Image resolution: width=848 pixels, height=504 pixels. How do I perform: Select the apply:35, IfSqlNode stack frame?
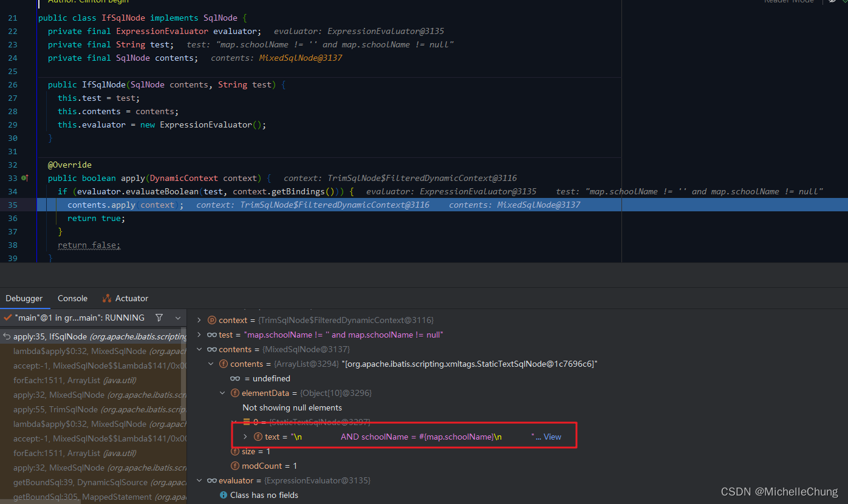(94, 336)
